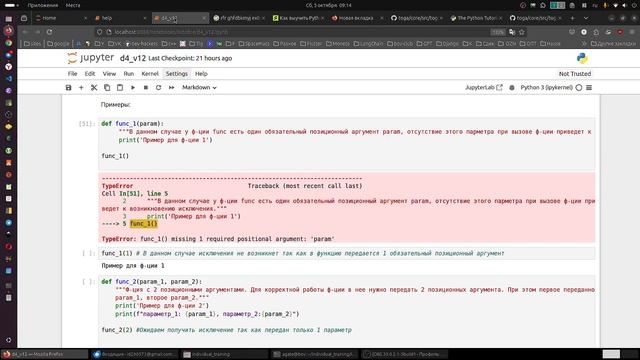Select the Python 3 (ipykernel) kernel name

pyautogui.click(x=546, y=87)
